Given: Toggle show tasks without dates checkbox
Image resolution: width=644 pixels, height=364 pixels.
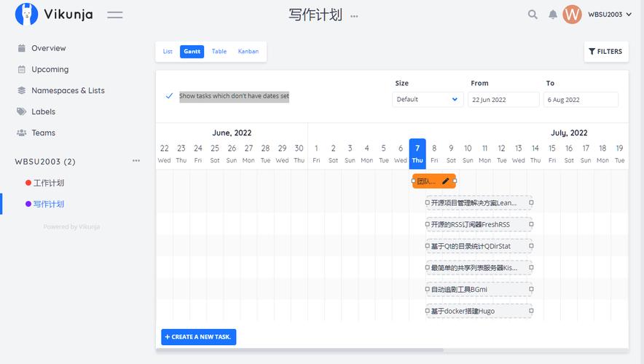Looking at the screenshot, I should click(x=169, y=96).
